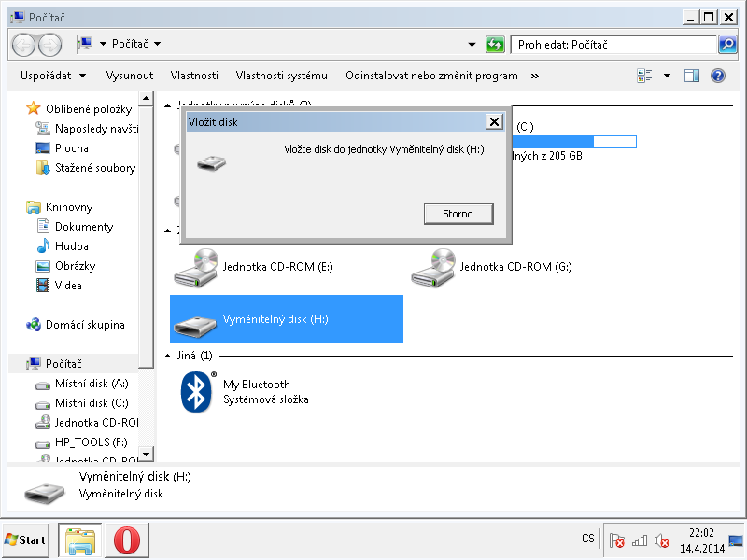Click the Domácí skupina icon
Image resolution: width=747 pixels, height=560 pixels.
(x=34, y=325)
